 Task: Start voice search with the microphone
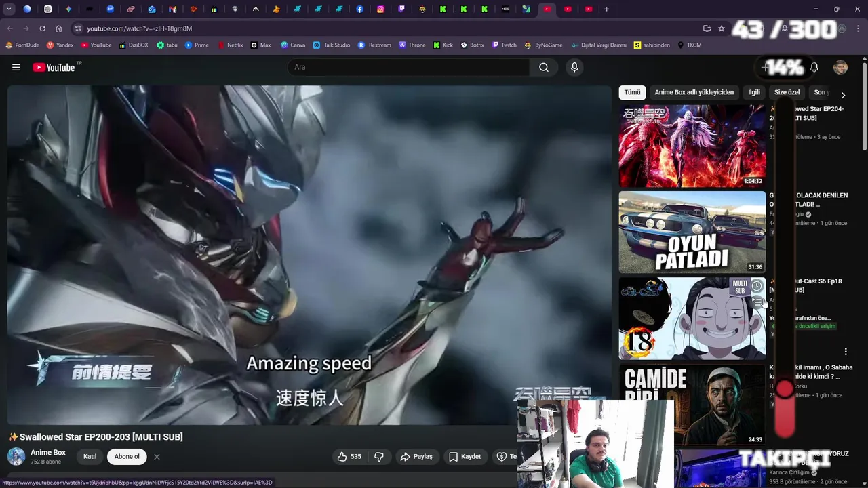(x=574, y=67)
